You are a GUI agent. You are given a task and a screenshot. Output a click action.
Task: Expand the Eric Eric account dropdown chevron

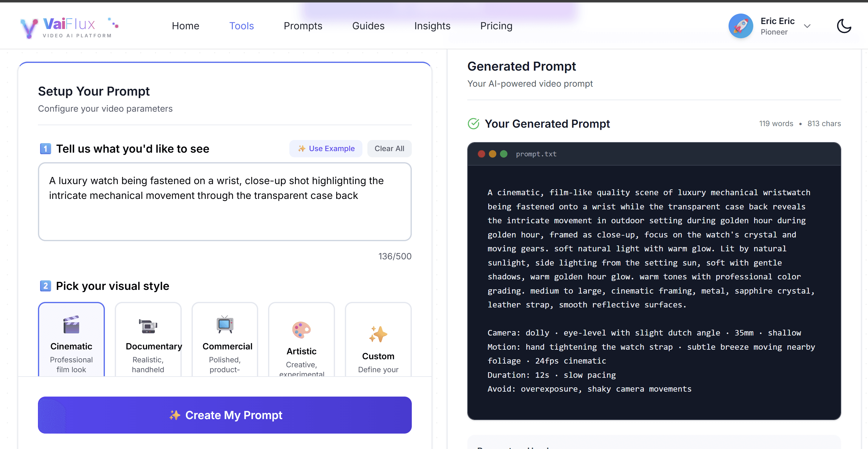807,26
